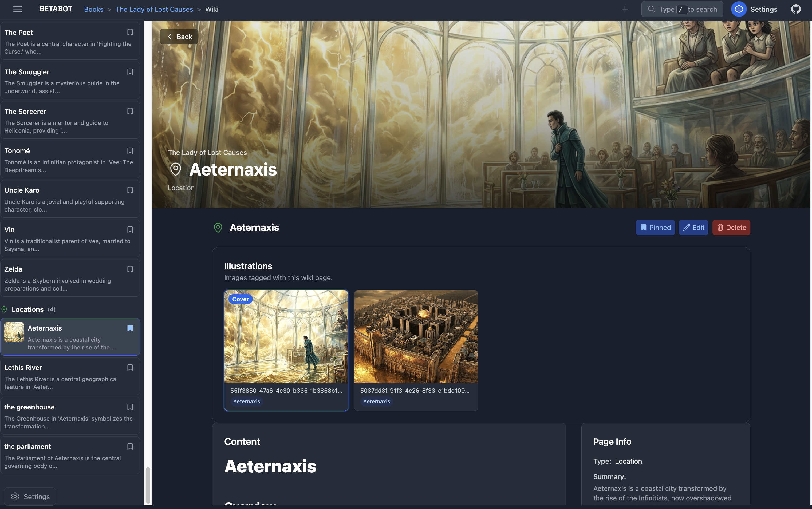
Task: Open the hamburger menu icon
Action: coord(18,9)
